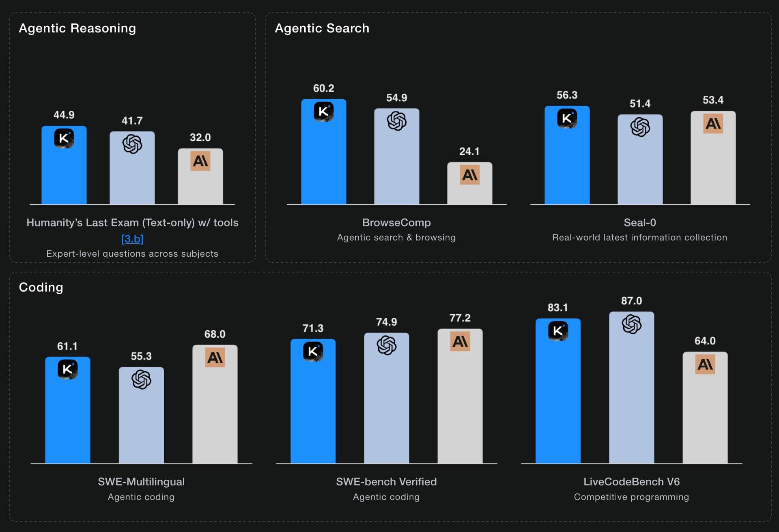Select the Kimi logo in the SWE-Multilingual chart
This screenshot has width=779, height=532.
coord(67,369)
